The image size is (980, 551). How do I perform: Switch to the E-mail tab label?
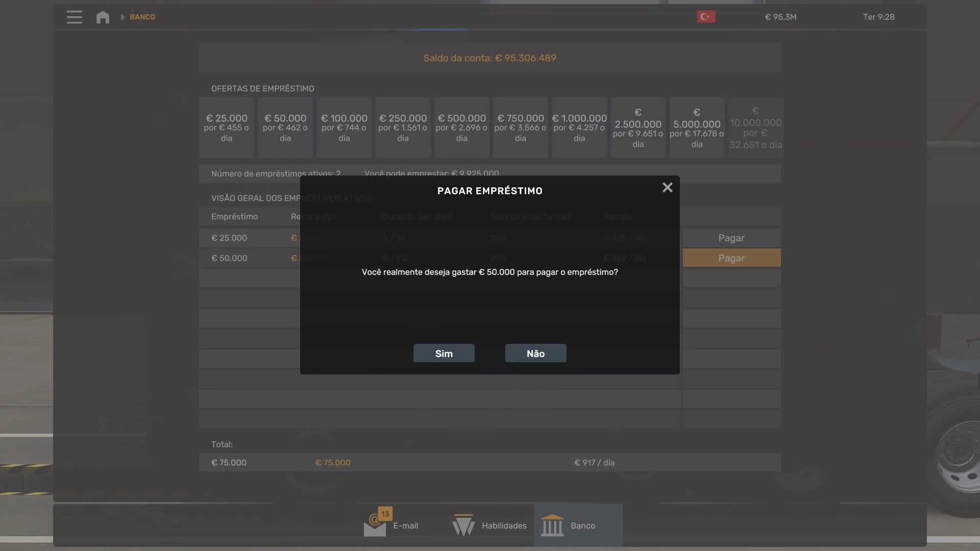tap(405, 525)
